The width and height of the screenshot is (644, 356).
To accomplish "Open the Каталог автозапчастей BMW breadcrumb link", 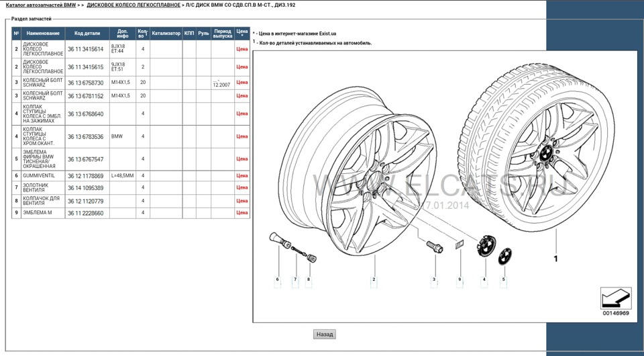I will coord(41,5).
